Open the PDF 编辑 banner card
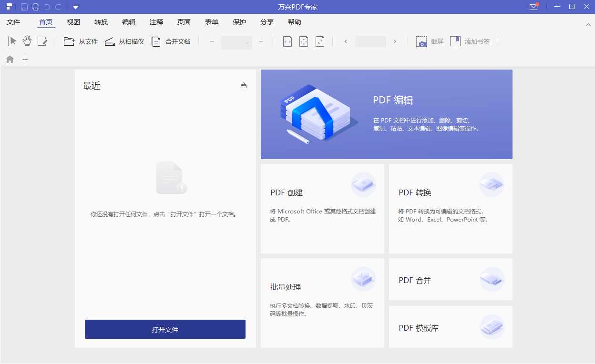The height and width of the screenshot is (364, 595). pos(387,114)
